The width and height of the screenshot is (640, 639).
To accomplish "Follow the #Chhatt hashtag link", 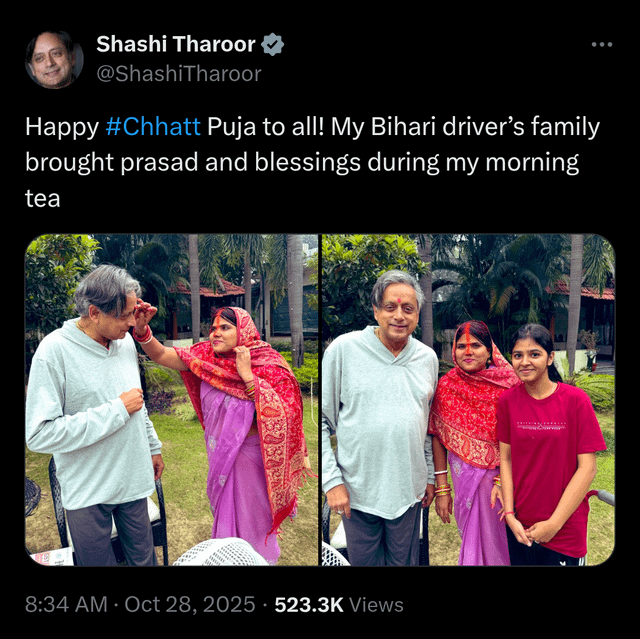I will 153,126.
